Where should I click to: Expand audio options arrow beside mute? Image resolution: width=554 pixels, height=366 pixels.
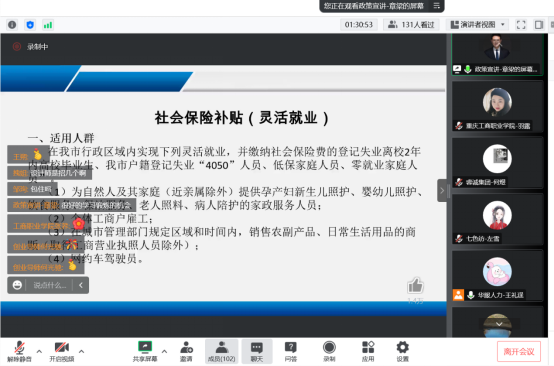pos(39,351)
